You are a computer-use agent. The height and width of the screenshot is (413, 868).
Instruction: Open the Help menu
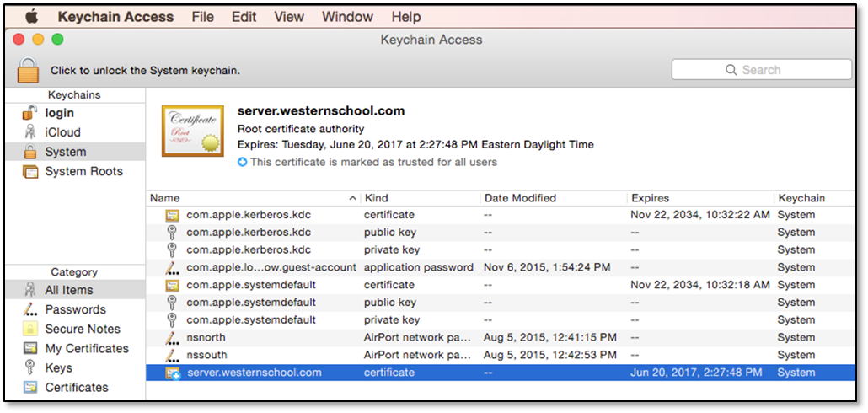point(406,17)
